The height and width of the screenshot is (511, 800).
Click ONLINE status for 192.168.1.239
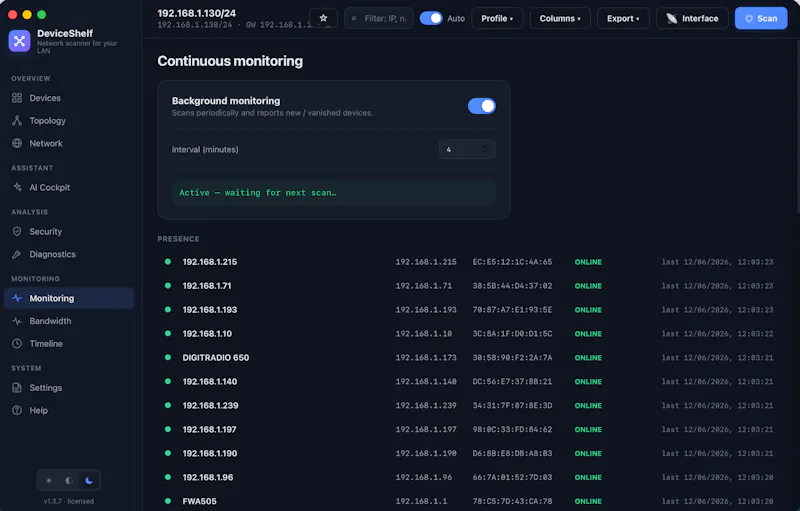[588, 405]
